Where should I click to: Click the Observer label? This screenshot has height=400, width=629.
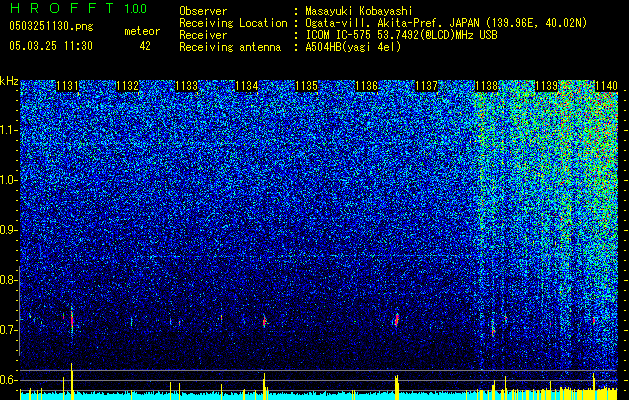click(x=203, y=11)
